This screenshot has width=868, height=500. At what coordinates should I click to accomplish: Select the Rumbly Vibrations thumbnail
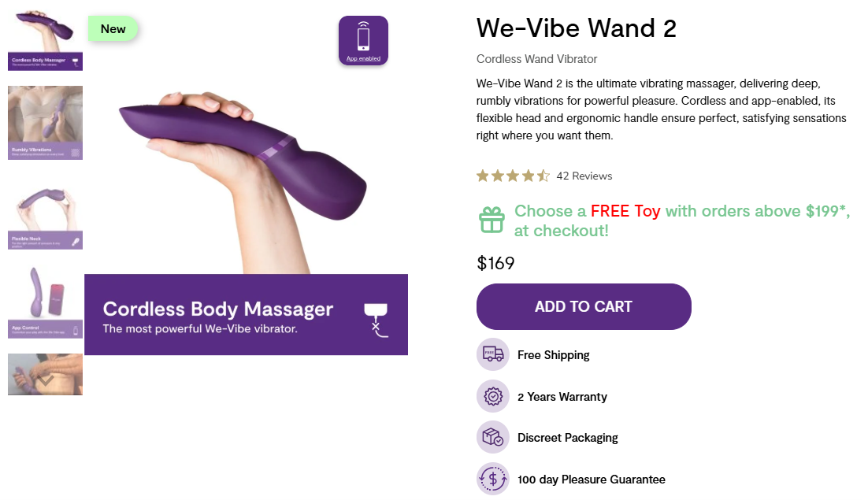[x=45, y=123]
